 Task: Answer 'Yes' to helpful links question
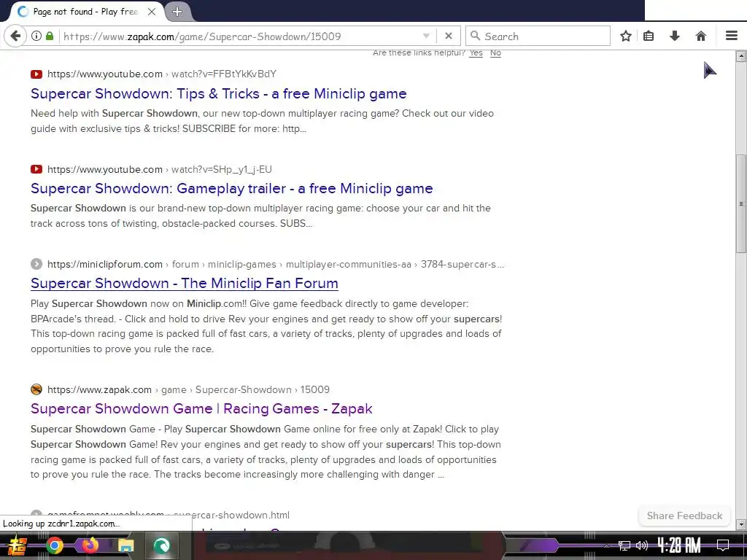(476, 52)
